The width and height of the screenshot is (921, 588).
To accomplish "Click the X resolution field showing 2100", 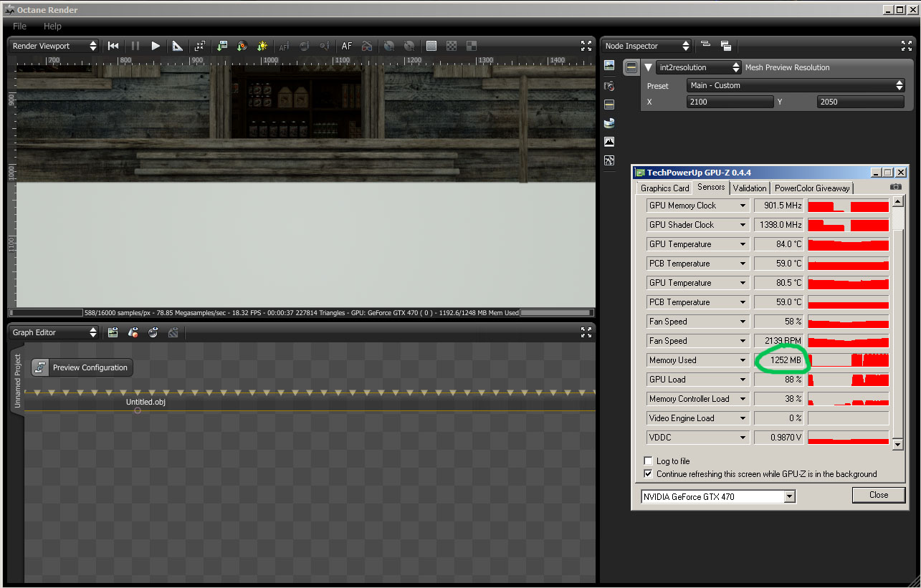I will point(728,102).
